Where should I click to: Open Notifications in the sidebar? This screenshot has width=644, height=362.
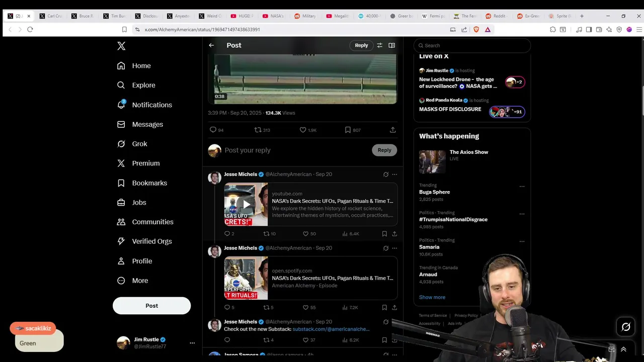(x=144, y=105)
